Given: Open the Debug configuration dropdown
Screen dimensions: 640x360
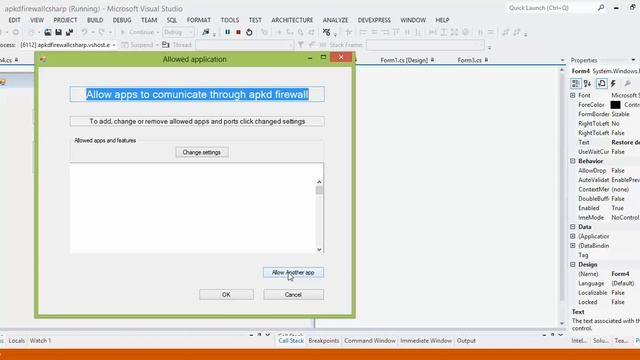Looking at the screenshot, I should (x=178, y=32).
